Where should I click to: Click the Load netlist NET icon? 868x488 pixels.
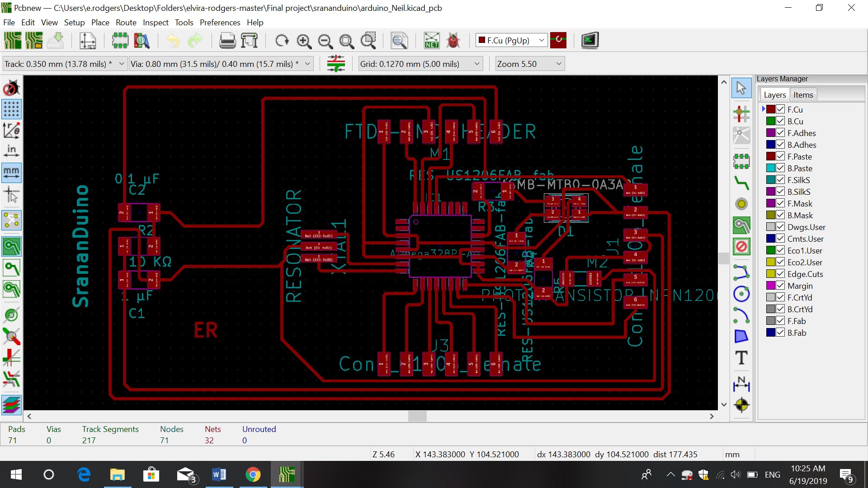[x=432, y=41]
